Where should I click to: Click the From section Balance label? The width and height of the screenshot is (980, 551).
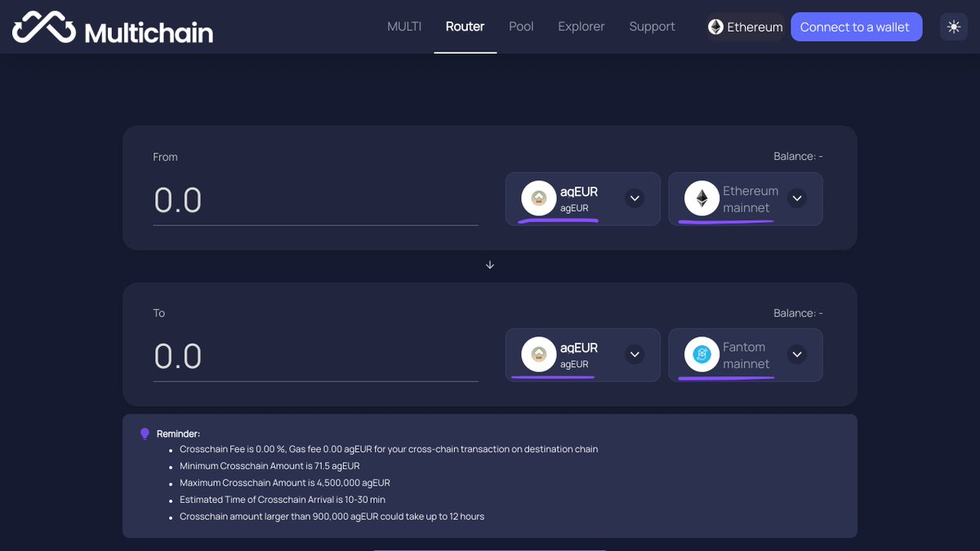[798, 156]
